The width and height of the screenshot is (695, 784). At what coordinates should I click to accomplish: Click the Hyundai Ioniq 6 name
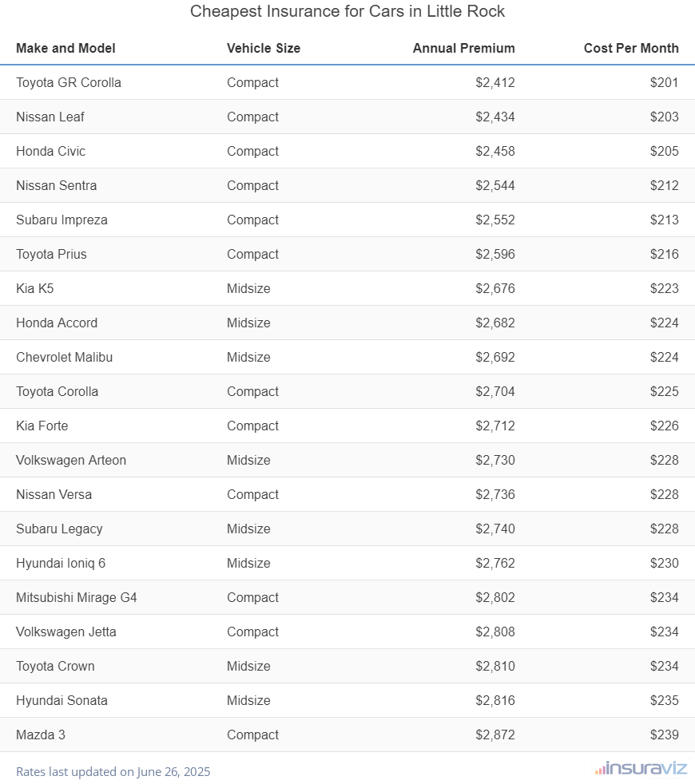(61, 563)
